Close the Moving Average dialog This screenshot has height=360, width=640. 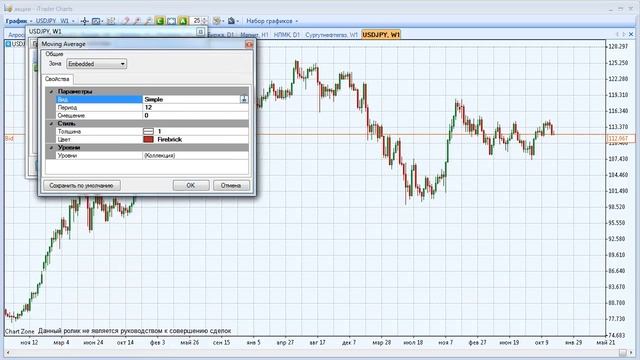click(249, 44)
